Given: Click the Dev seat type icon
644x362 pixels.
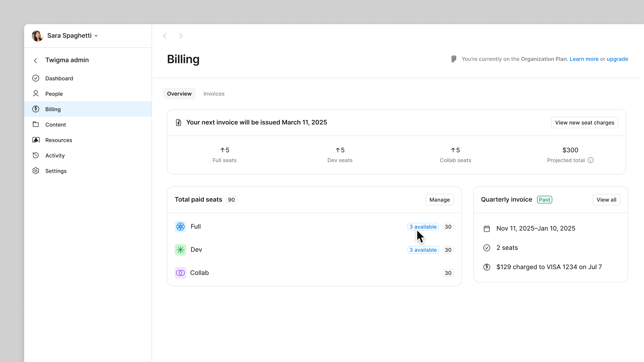Looking at the screenshot, I should tap(180, 249).
